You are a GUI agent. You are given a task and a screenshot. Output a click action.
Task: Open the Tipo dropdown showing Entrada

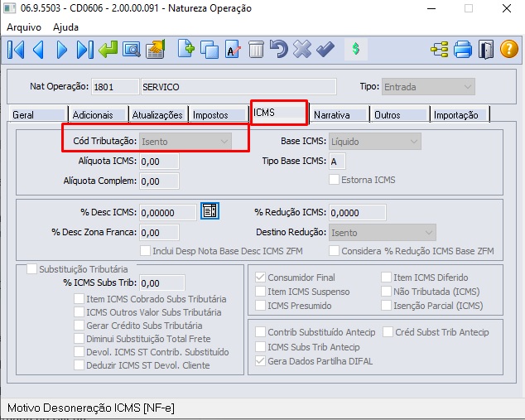[428, 87]
